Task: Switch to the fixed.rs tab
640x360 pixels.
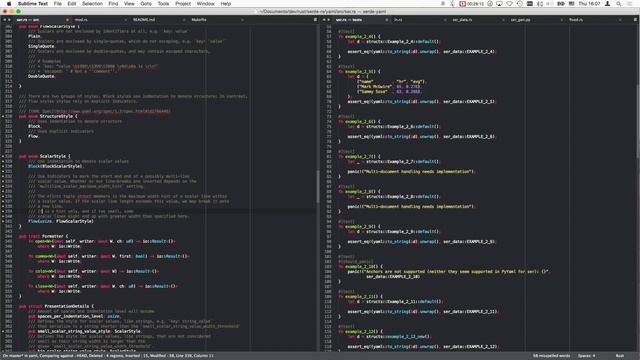Action: 576,20
